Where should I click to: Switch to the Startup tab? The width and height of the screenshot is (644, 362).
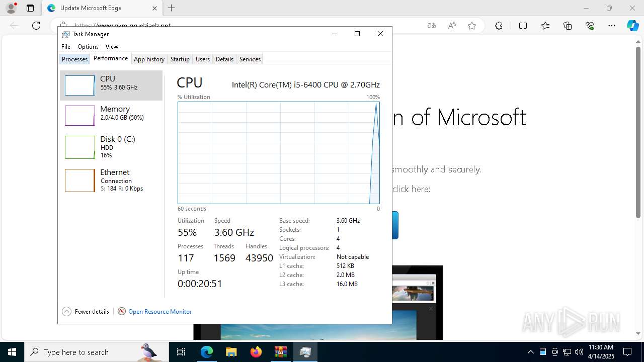(180, 59)
